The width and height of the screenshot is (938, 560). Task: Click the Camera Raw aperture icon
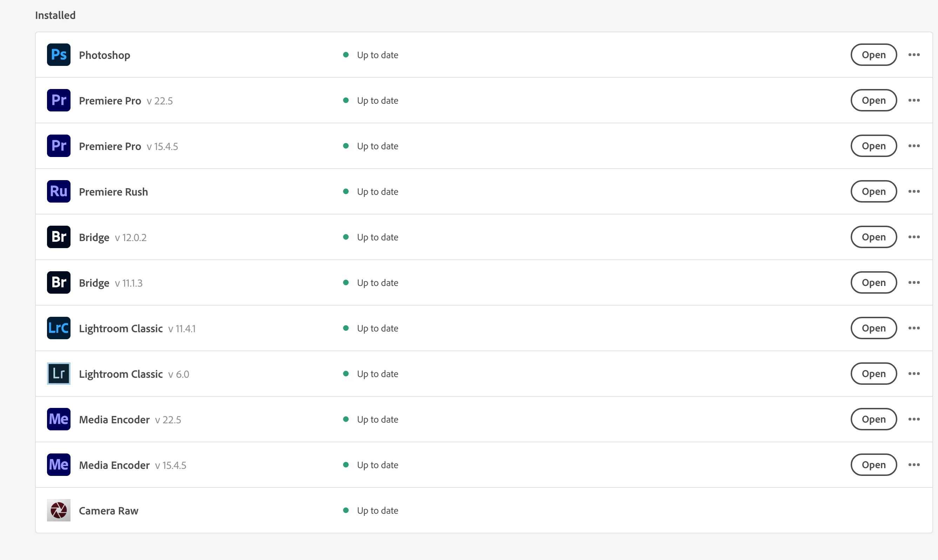coord(59,510)
